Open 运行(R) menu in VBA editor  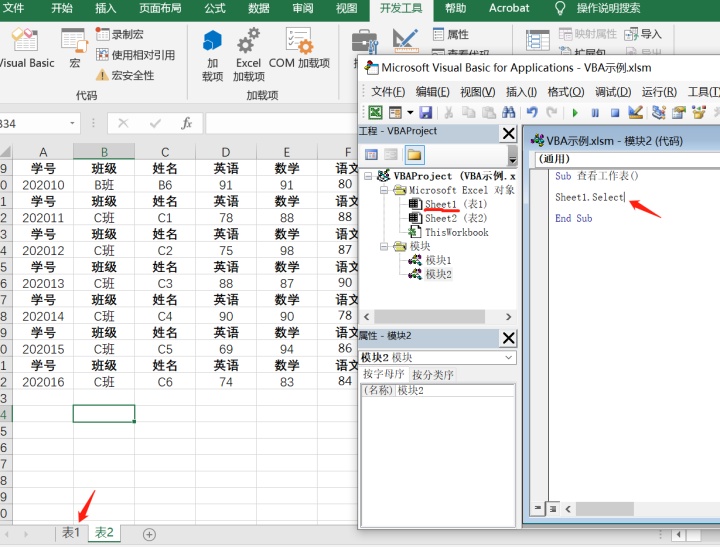[x=659, y=92]
